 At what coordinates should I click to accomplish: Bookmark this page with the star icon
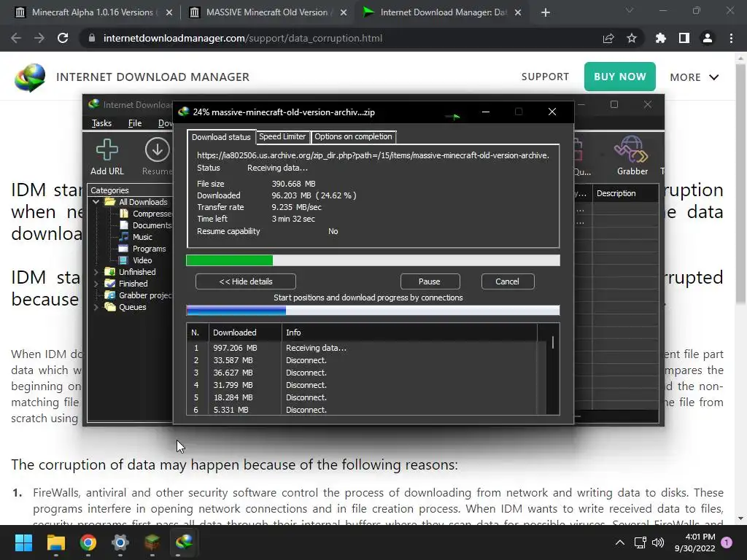[632, 38]
